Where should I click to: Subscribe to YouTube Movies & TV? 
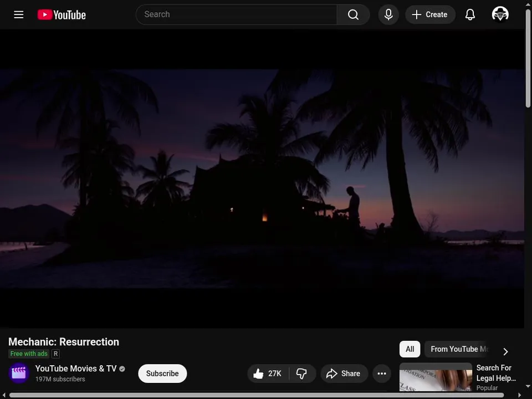pyautogui.click(x=162, y=374)
